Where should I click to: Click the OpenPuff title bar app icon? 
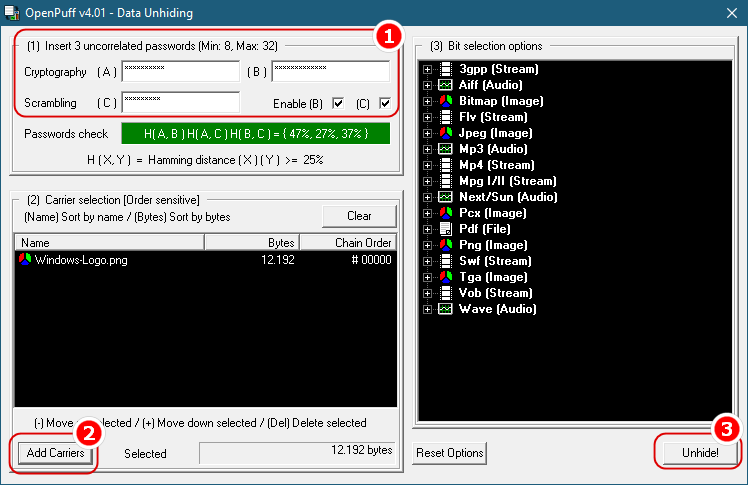pos(11,12)
